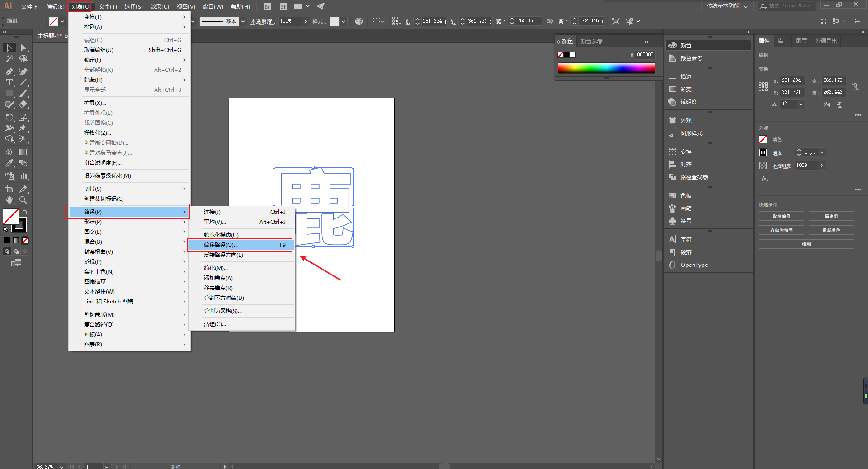Select the Zoom magnifier tool
This screenshot has height=469, width=868.
(x=23, y=200)
